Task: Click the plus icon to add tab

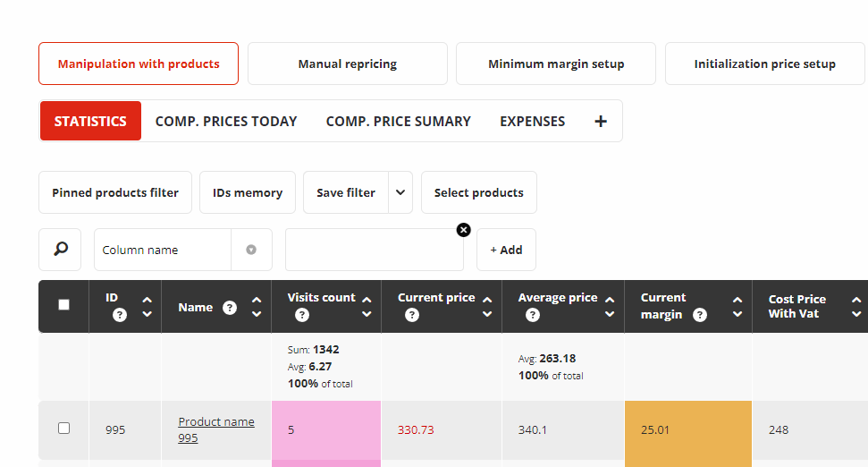Action: 601,122
